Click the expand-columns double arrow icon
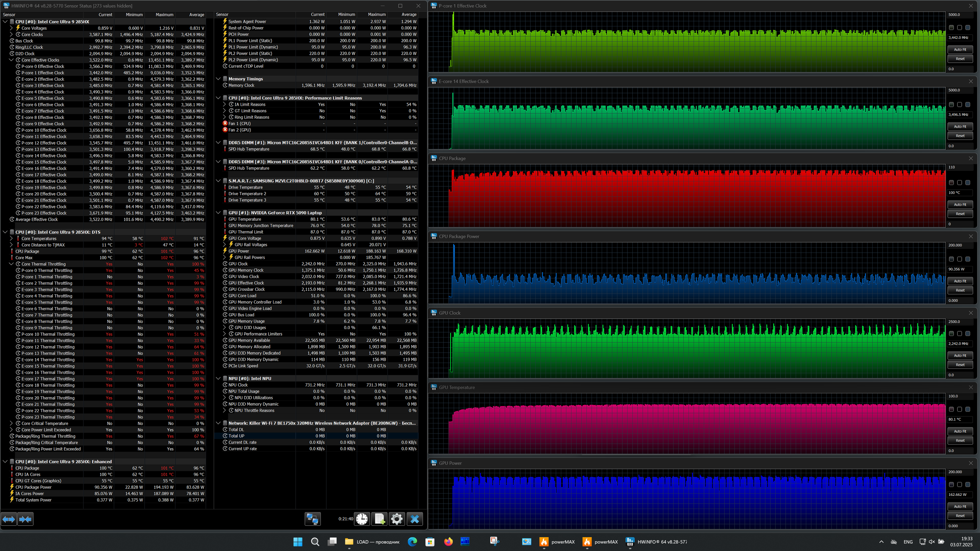The width and height of the screenshot is (980, 551). click(x=9, y=519)
